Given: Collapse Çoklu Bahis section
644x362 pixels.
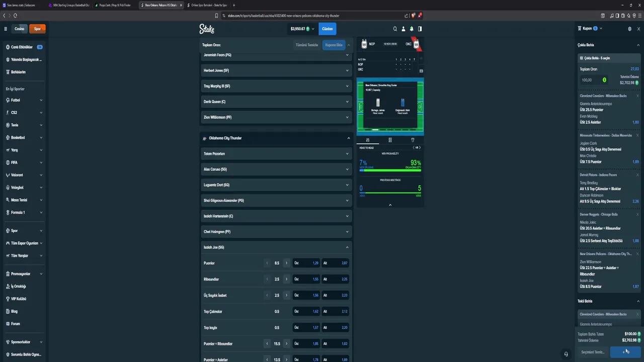Looking at the screenshot, I should pos(638,45).
